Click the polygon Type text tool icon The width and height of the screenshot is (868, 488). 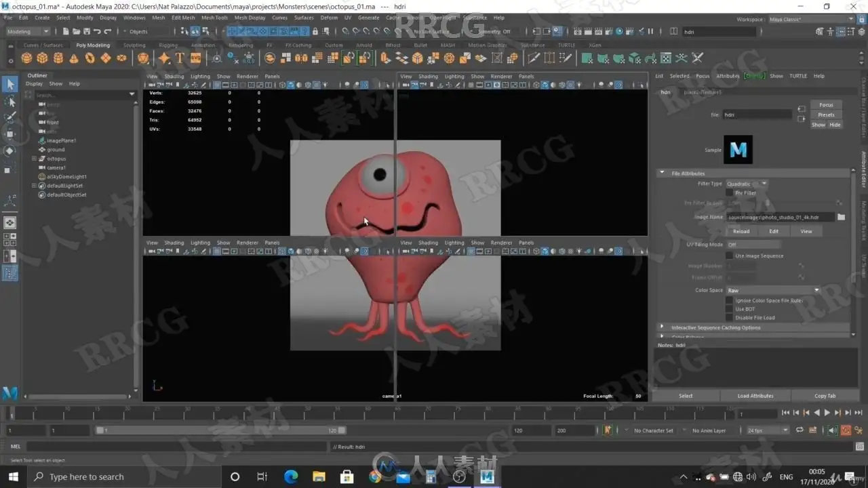pos(180,58)
